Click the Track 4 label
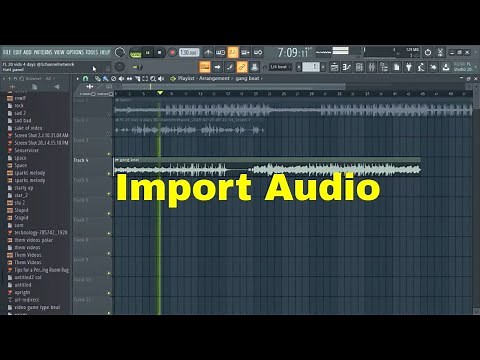 (81, 160)
